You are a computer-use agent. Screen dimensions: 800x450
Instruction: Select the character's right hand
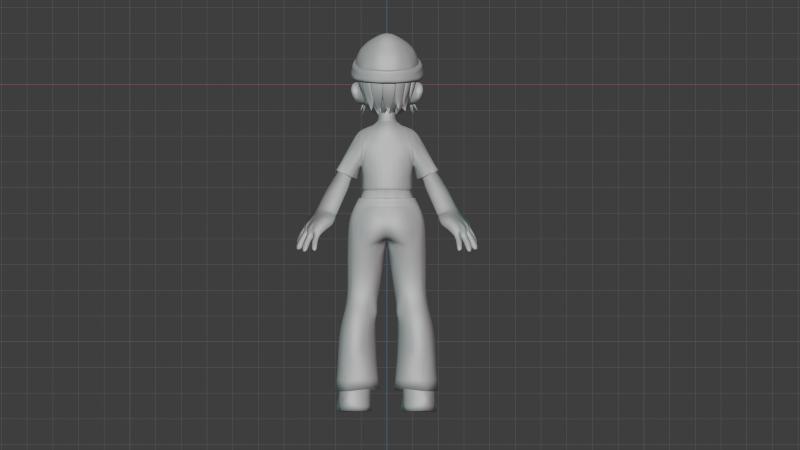pyautogui.click(x=459, y=232)
